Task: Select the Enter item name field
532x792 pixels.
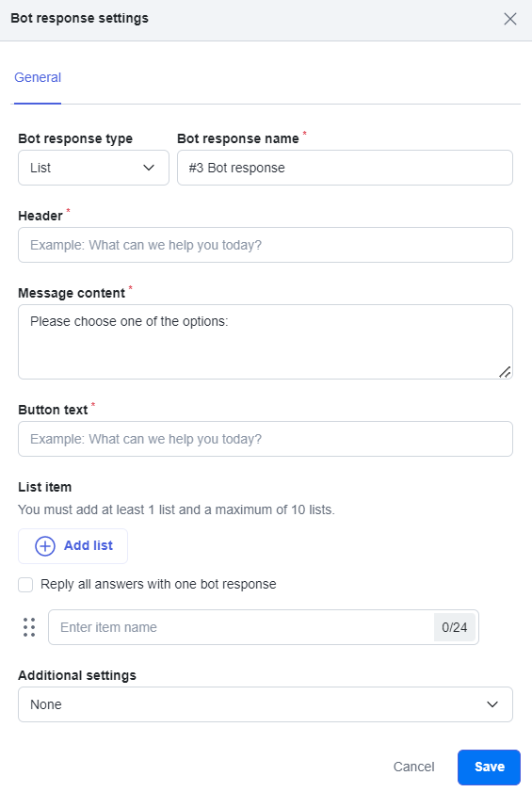Action: pos(241,627)
